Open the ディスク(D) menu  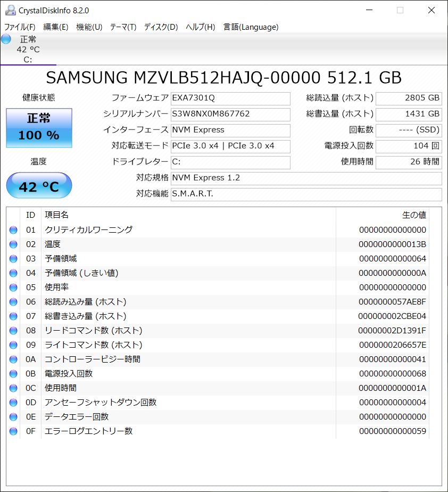tap(161, 27)
